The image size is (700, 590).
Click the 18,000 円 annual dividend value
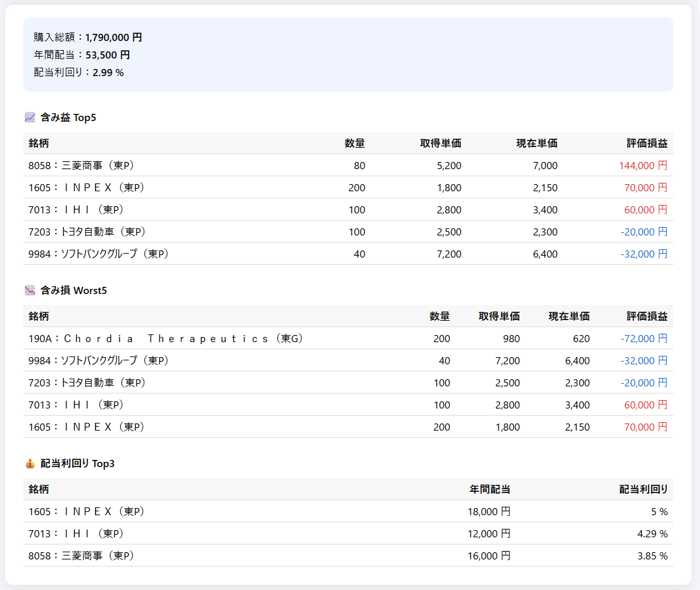click(x=489, y=512)
